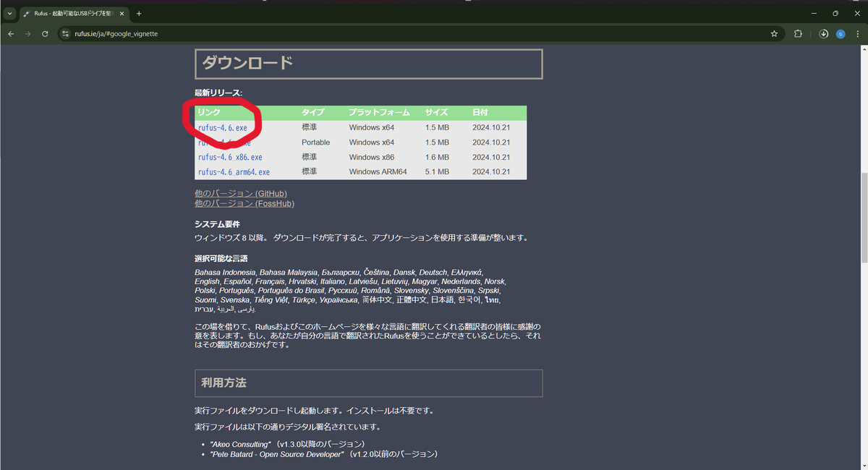Click the プラットフォーム column header
The height and width of the screenshot is (470, 868).
(x=379, y=113)
